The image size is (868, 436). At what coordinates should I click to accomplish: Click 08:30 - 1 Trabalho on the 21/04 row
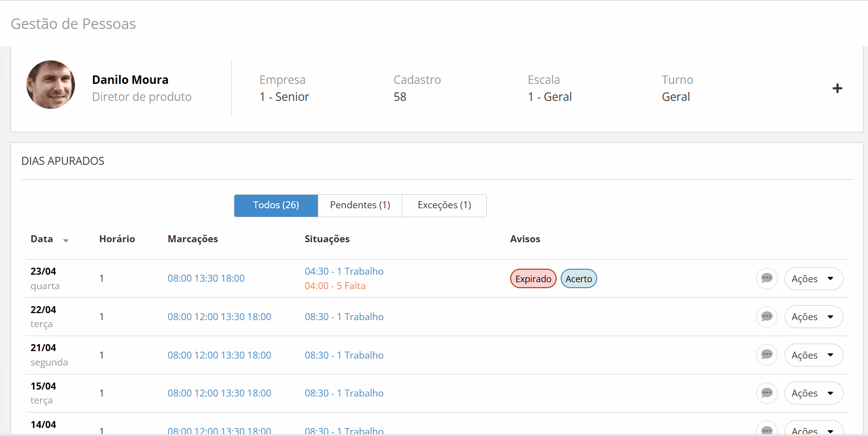[344, 355]
